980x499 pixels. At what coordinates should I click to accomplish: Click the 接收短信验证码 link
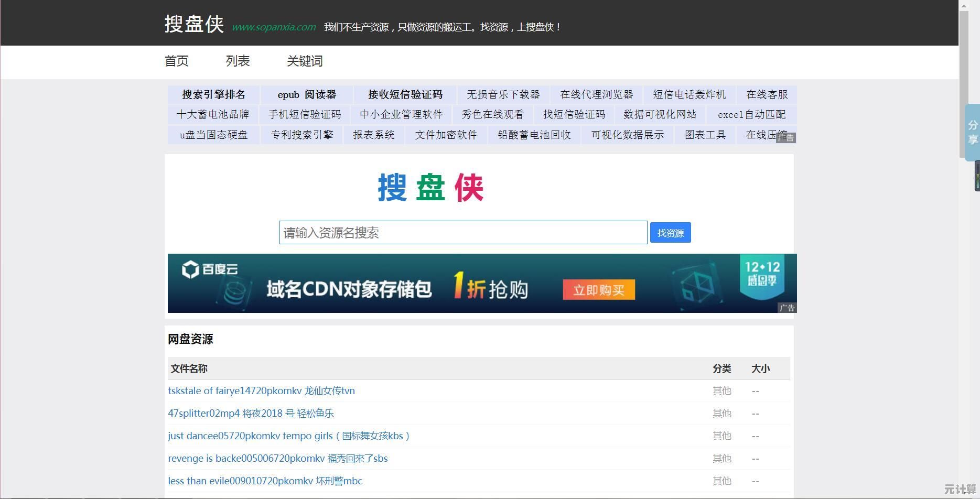[405, 94]
